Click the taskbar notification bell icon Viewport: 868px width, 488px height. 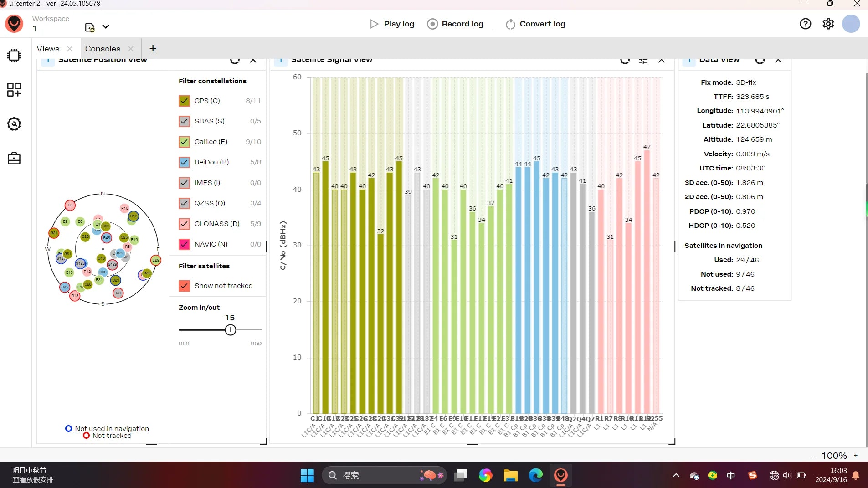(856, 475)
